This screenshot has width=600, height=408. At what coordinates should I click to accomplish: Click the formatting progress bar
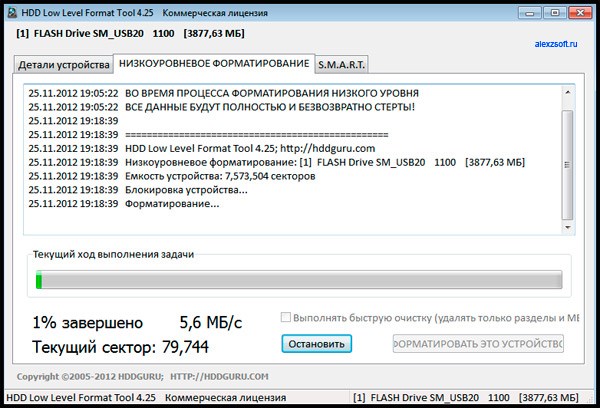tap(299, 279)
